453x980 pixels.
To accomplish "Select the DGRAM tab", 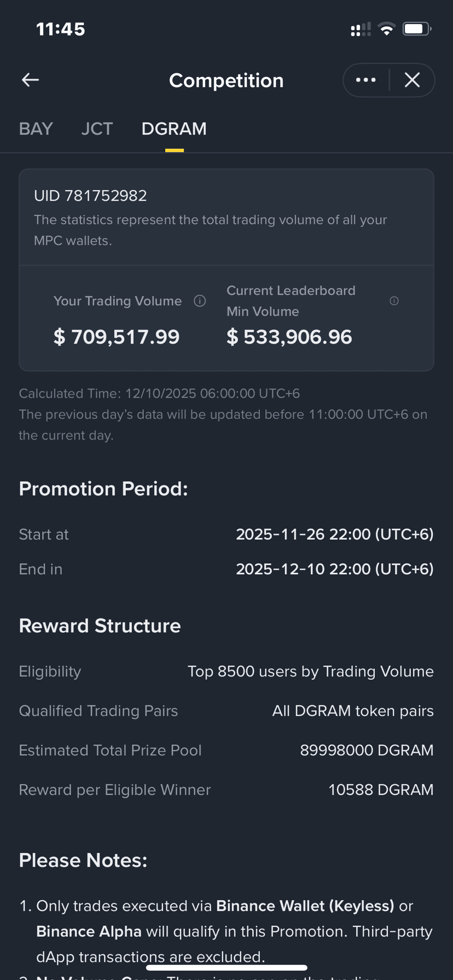I will pos(174,129).
